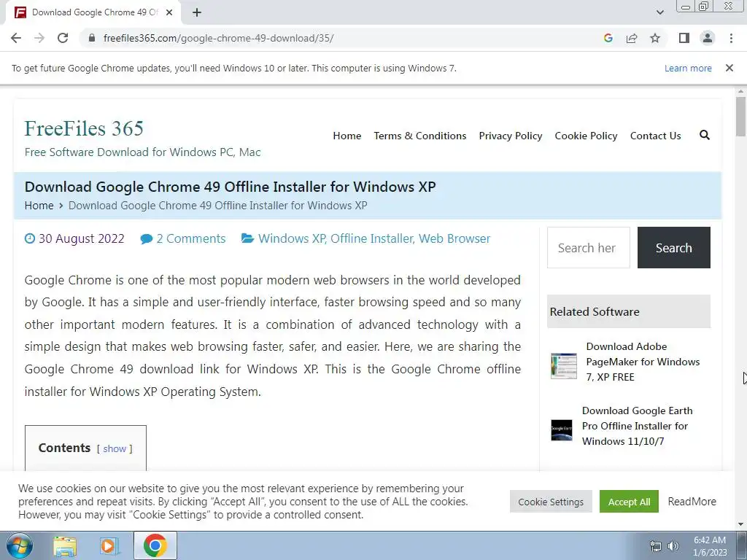Open the Chrome profile avatar menu

(x=708, y=38)
